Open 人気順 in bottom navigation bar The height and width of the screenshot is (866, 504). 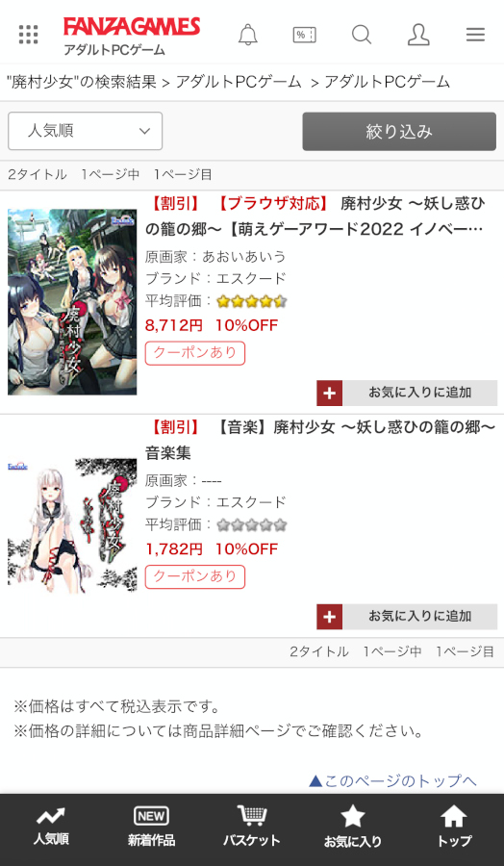click(x=51, y=827)
